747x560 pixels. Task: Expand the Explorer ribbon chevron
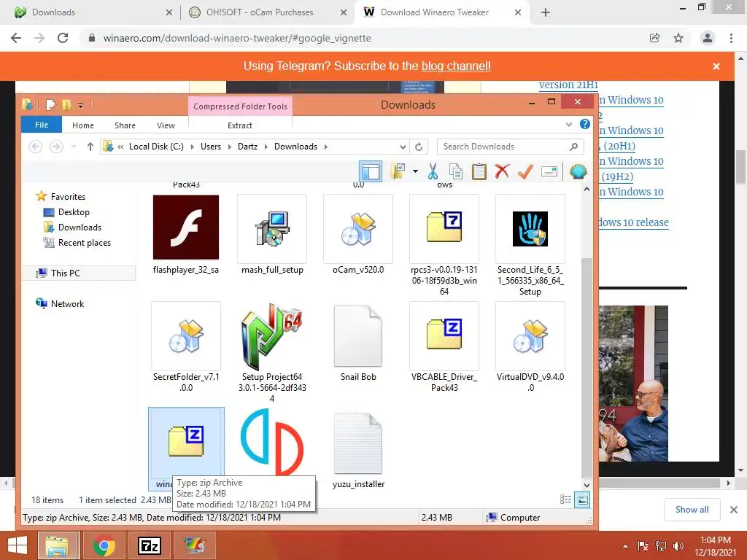click(569, 124)
